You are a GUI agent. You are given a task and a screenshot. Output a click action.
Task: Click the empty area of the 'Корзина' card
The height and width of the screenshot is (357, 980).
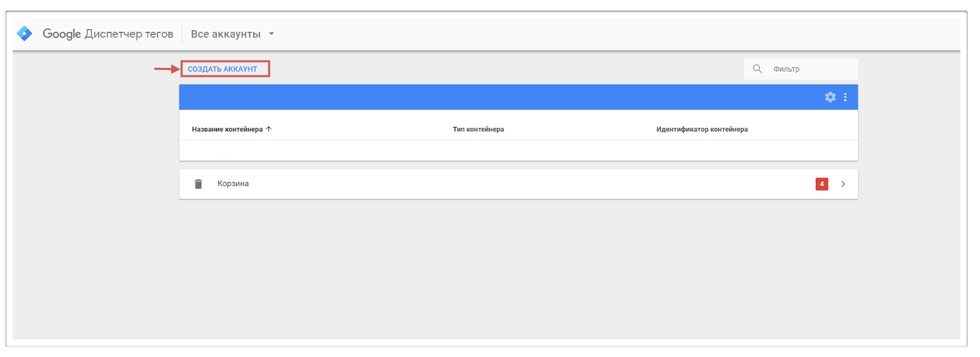pos(521,184)
